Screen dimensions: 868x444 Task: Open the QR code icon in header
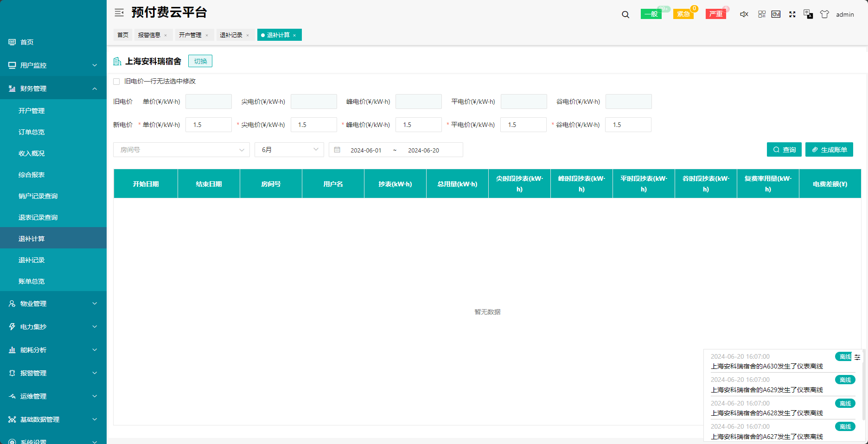[762, 14]
